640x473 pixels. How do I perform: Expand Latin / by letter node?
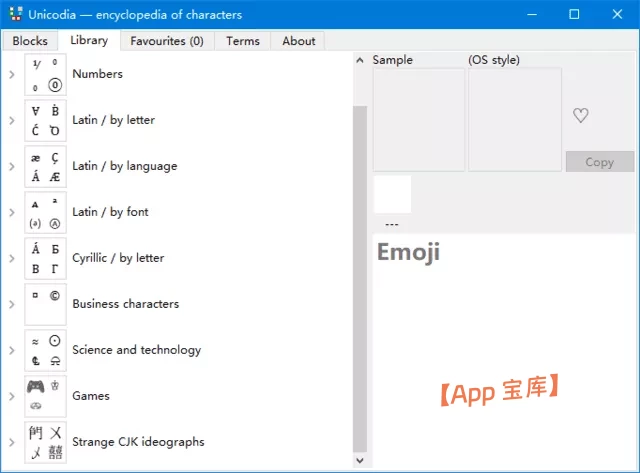(x=12, y=120)
